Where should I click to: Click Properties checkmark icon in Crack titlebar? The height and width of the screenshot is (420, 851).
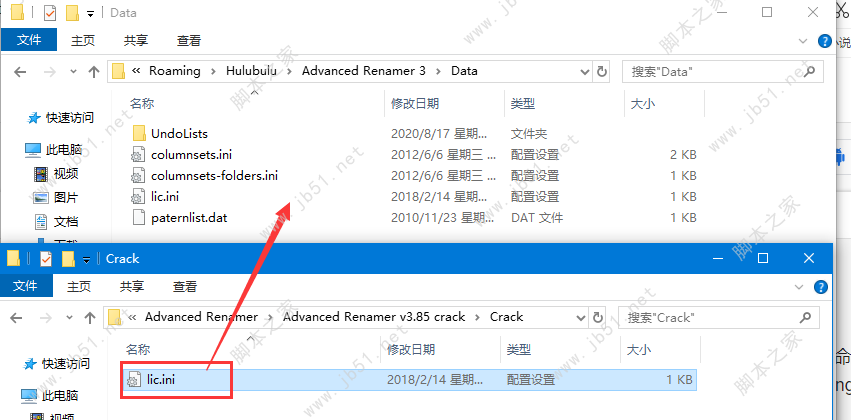coord(46,259)
